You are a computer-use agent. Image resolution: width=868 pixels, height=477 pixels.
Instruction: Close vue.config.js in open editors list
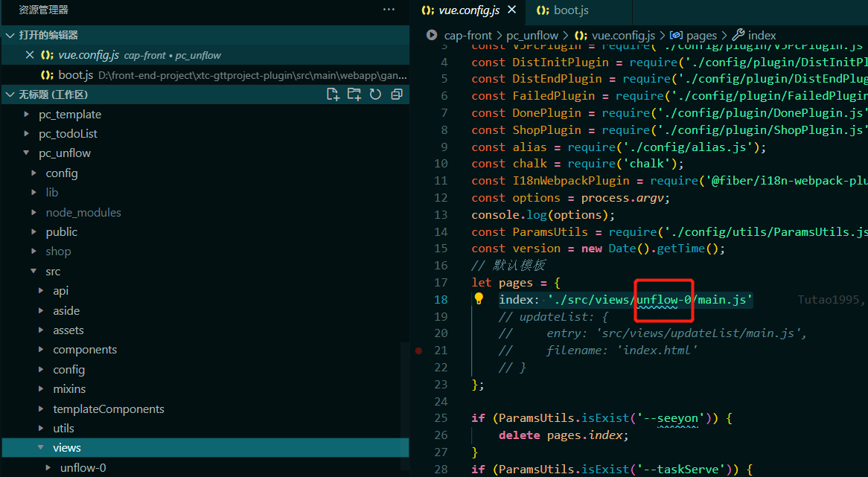click(30, 55)
